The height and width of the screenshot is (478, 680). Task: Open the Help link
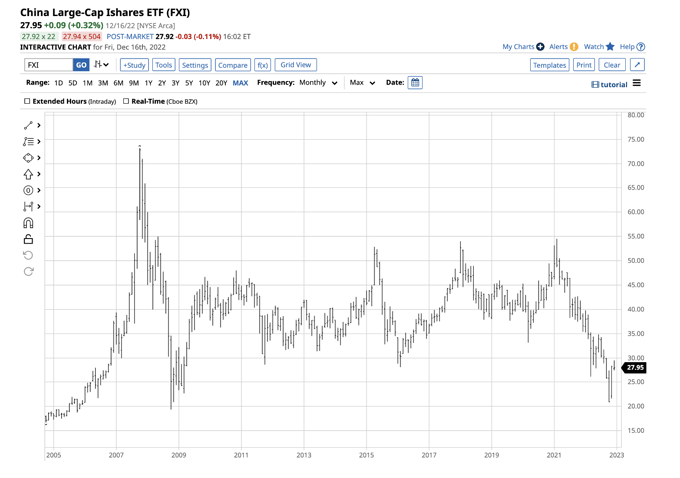click(627, 46)
